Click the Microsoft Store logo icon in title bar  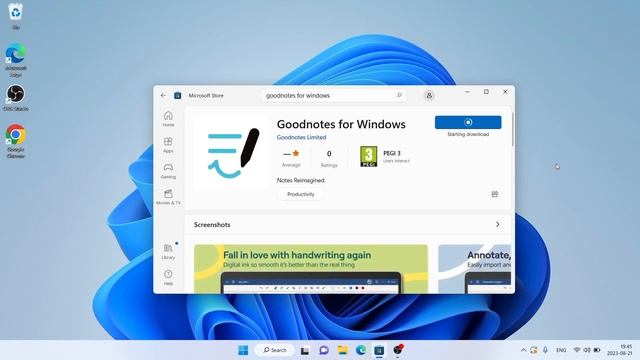[x=178, y=96]
